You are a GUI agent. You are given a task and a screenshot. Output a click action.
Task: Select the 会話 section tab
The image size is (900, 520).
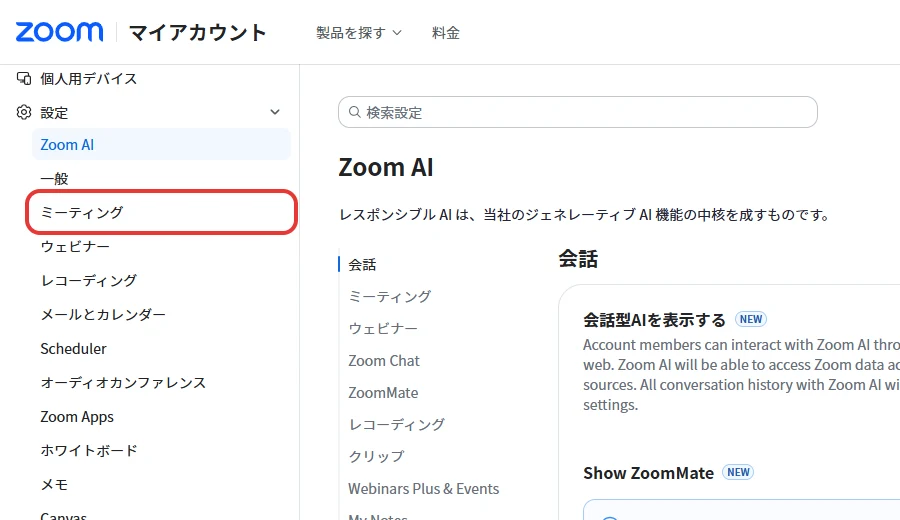[362, 265]
